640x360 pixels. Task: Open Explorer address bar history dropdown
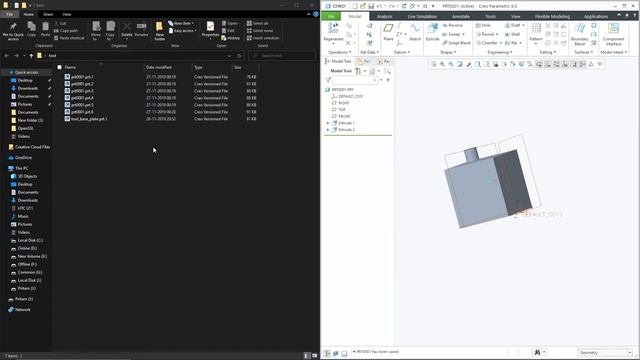coord(229,56)
